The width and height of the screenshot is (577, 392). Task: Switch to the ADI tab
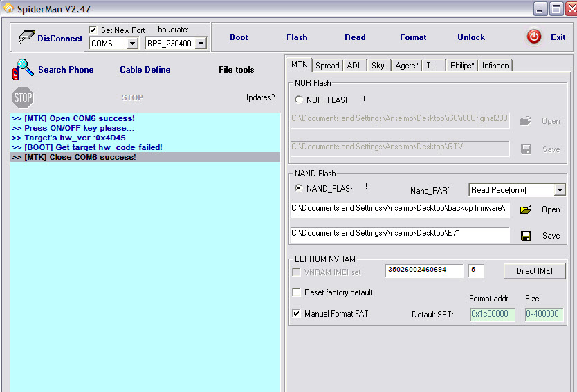click(x=354, y=66)
